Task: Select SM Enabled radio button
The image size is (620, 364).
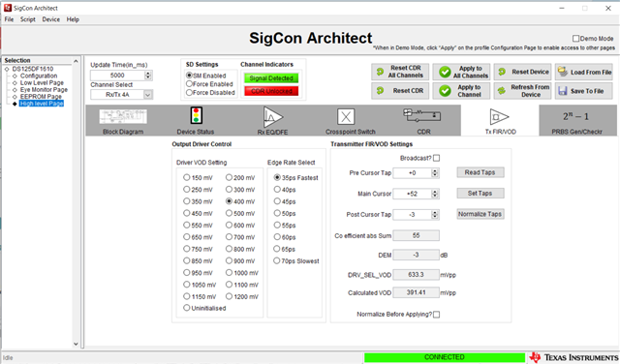Action: pyautogui.click(x=189, y=76)
